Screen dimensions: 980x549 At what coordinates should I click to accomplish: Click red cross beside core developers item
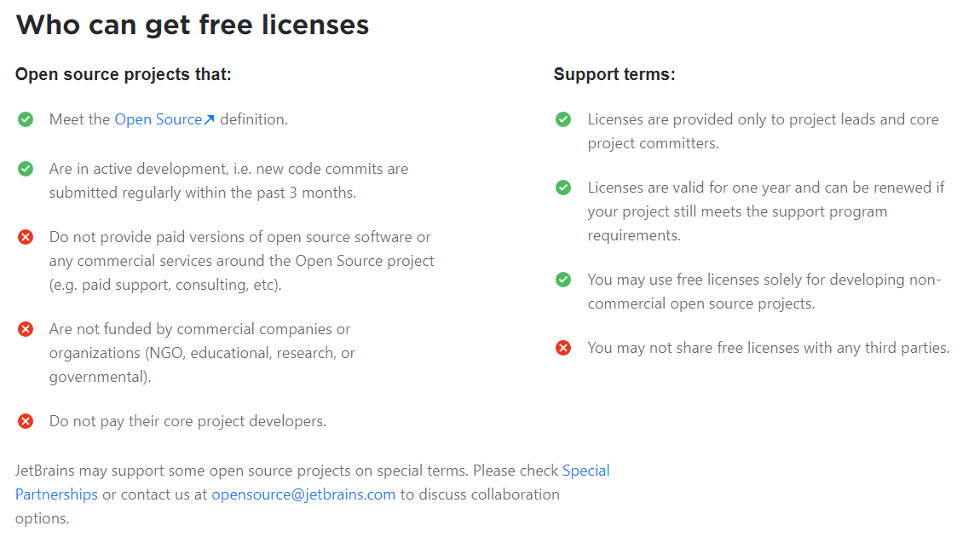(x=26, y=421)
